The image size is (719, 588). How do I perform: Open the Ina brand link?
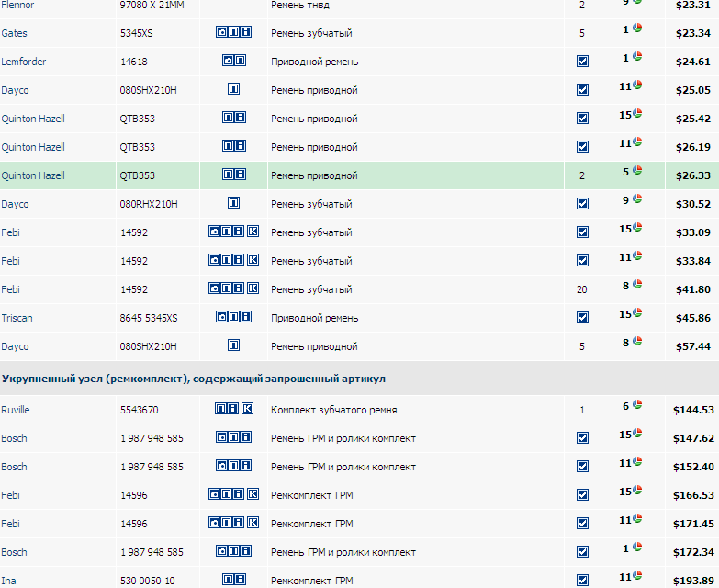coord(8,581)
